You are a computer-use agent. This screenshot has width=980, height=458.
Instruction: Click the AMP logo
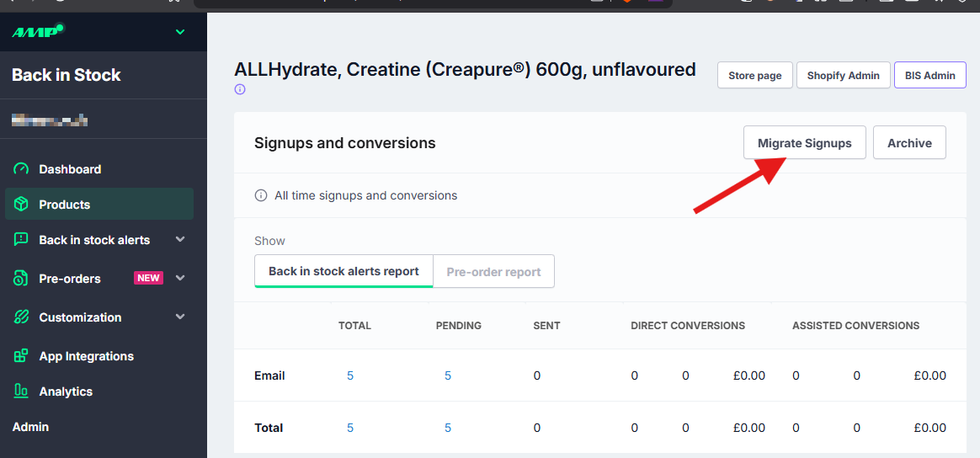[39, 31]
